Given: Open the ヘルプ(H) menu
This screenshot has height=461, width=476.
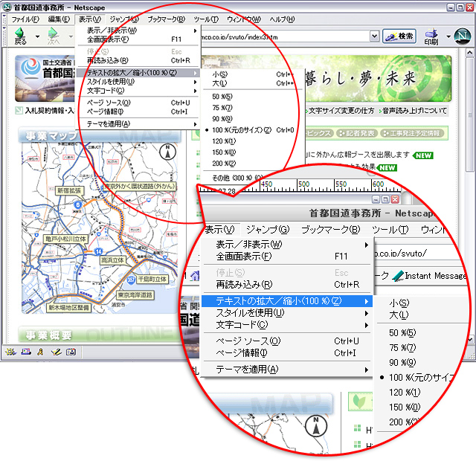Looking at the screenshot, I should [x=282, y=19].
